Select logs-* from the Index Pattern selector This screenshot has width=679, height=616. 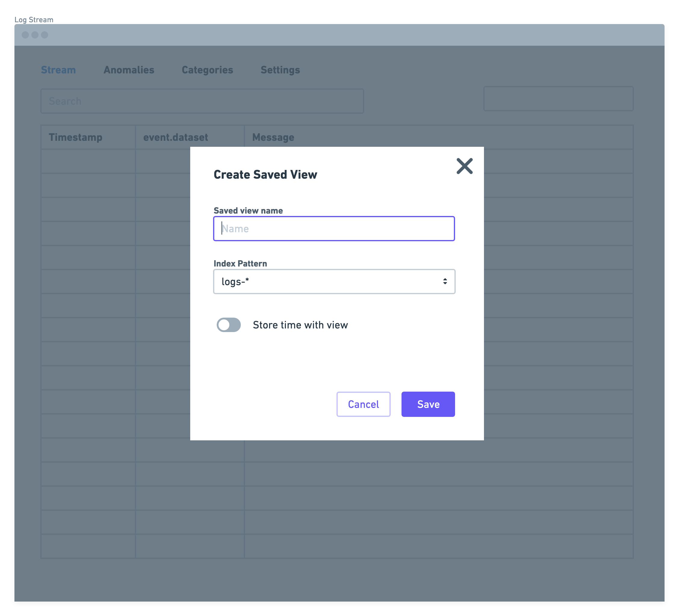point(334,282)
